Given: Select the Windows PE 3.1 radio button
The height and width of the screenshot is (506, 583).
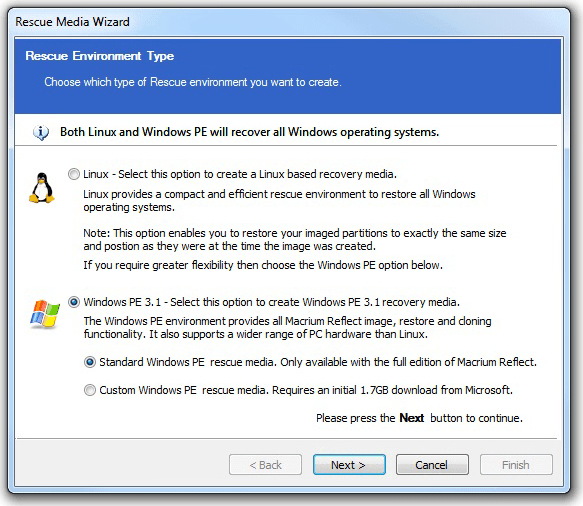Looking at the screenshot, I should 74,302.
